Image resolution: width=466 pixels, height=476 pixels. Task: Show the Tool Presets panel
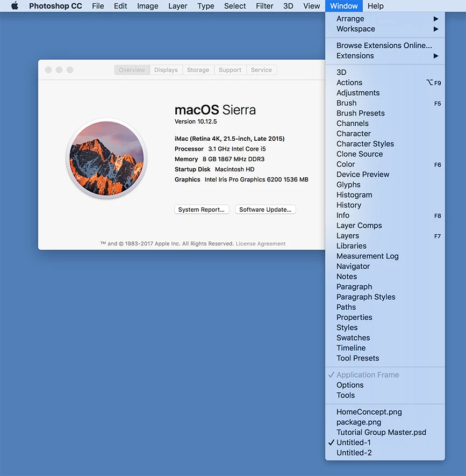click(385, 358)
